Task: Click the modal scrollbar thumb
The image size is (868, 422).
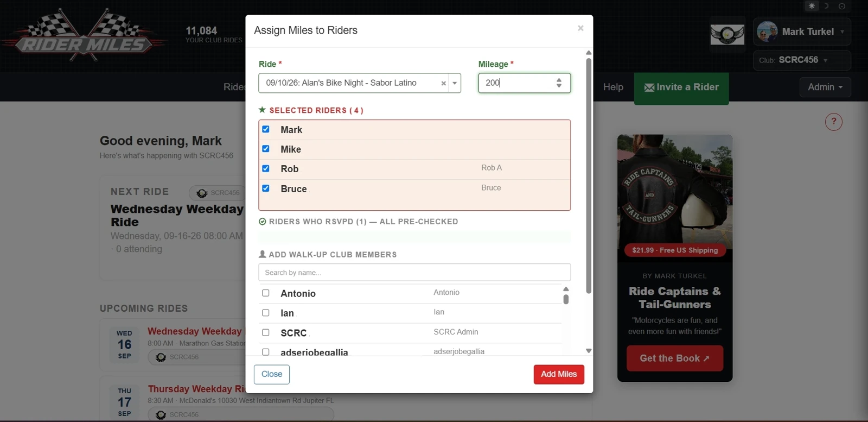Action: 589,175
